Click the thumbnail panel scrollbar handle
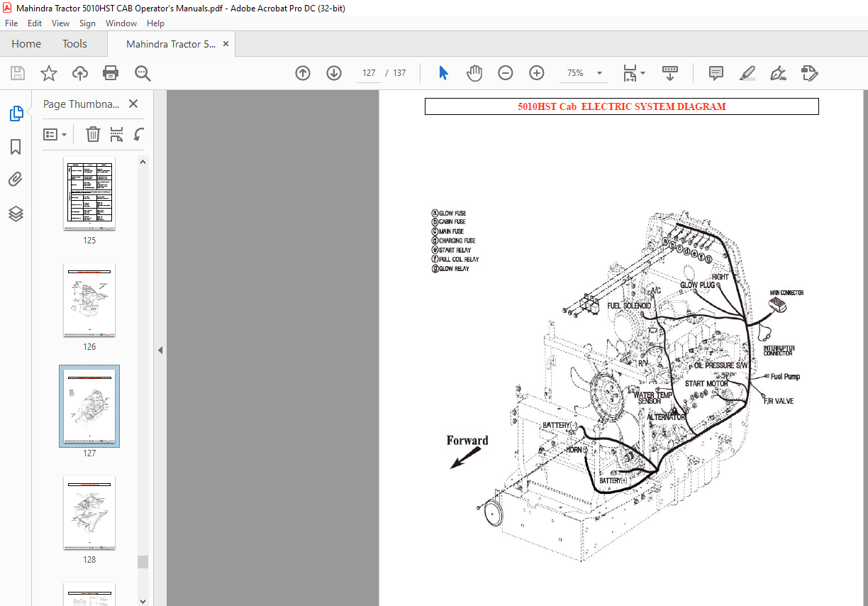The image size is (868, 606). [x=143, y=562]
